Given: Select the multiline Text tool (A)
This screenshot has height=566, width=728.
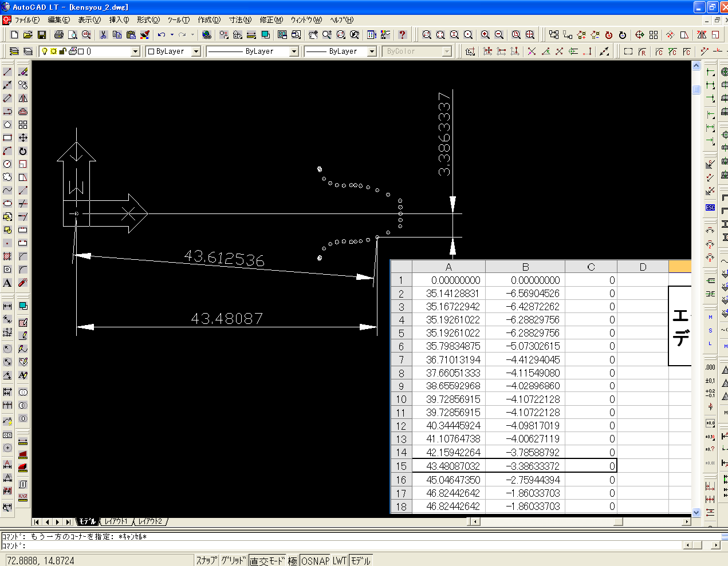Looking at the screenshot, I should coord(7,283).
